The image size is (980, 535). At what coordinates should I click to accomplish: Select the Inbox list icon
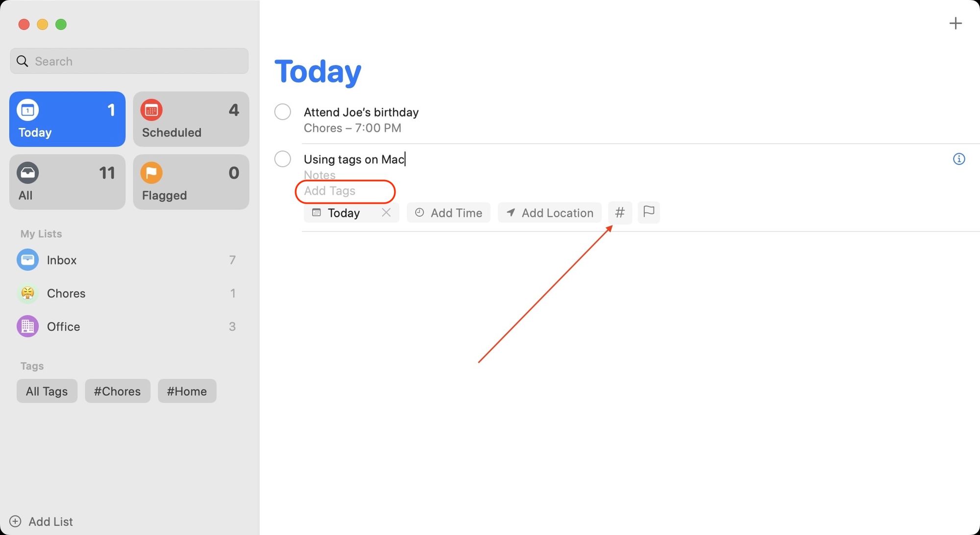pos(27,260)
